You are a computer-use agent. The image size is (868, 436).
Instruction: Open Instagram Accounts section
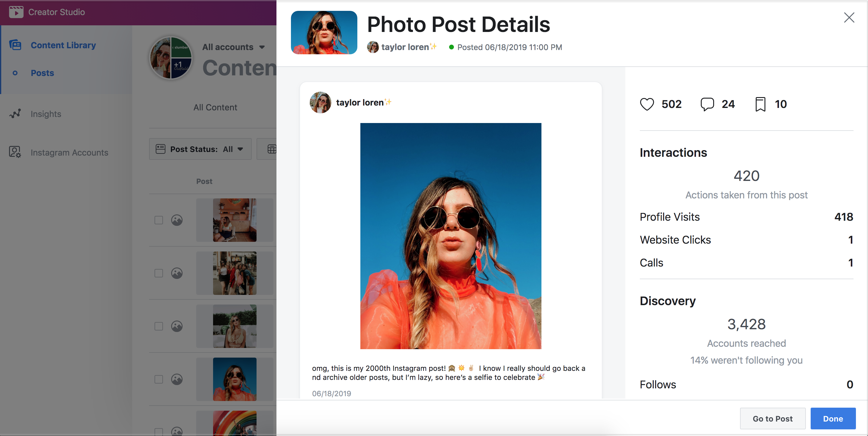(x=69, y=153)
